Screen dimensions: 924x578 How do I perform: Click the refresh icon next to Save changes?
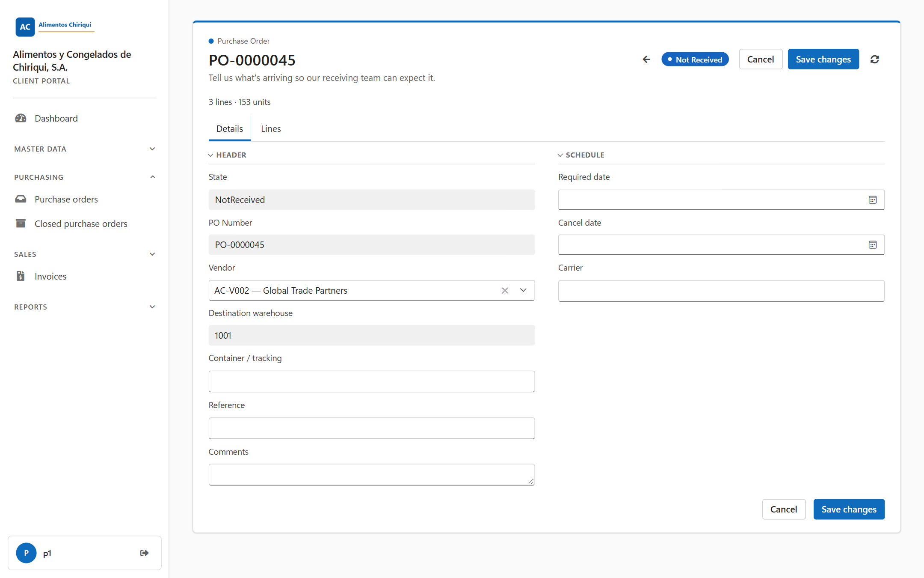click(x=874, y=60)
